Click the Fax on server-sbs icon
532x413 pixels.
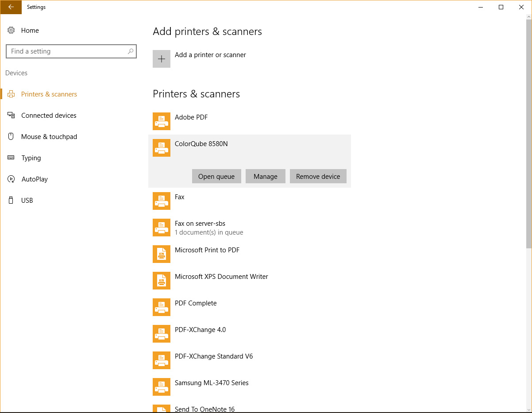[162, 228]
